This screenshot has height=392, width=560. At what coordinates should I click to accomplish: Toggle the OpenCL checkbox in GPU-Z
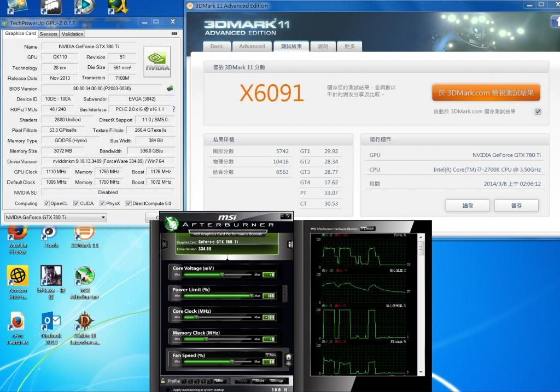coord(46,203)
